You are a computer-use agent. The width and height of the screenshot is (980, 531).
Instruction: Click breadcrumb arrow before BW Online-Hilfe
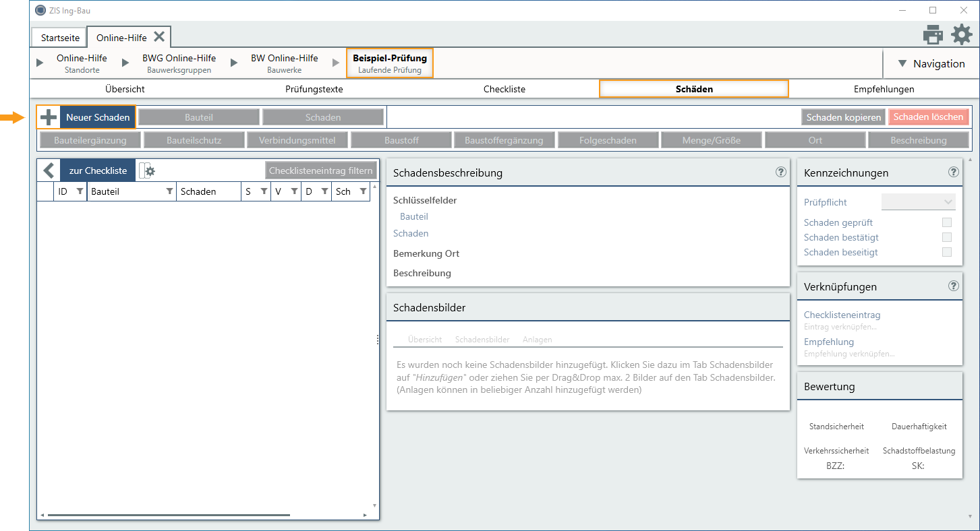click(x=234, y=63)
